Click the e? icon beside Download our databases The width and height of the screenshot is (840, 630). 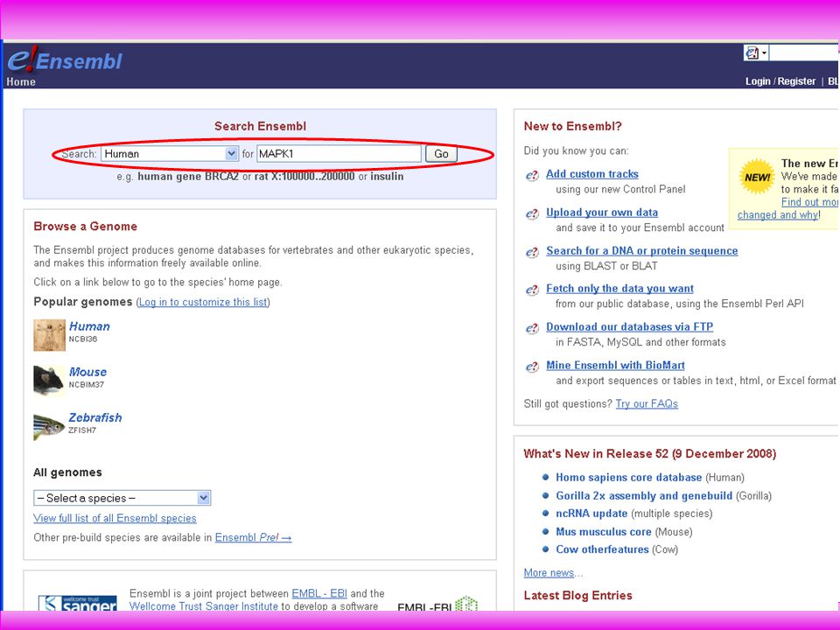coord(532,328)
